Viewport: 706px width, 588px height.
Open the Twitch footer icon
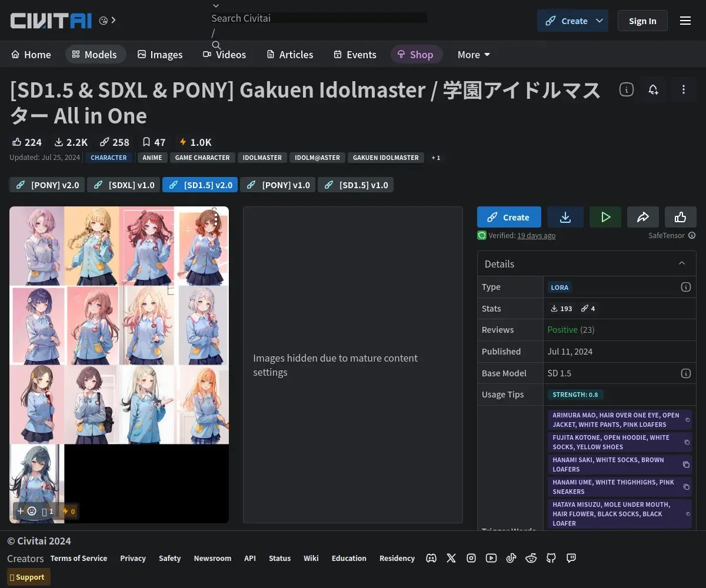[571, 558]
